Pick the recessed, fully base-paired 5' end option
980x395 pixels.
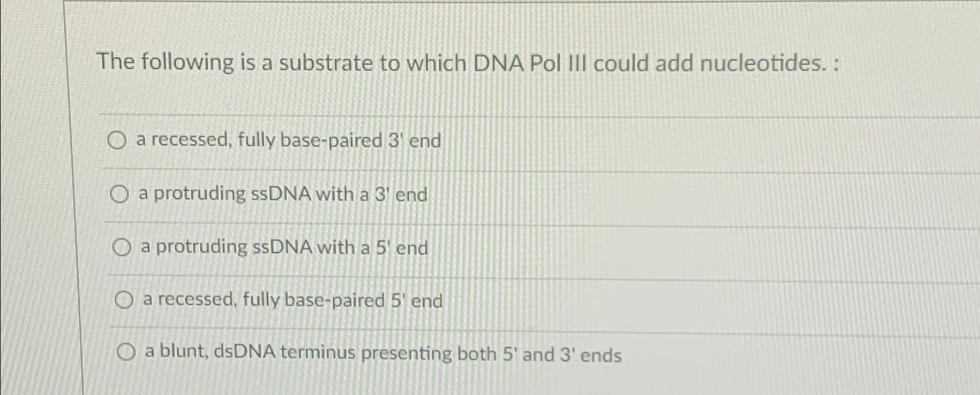(x=123, y=299)
